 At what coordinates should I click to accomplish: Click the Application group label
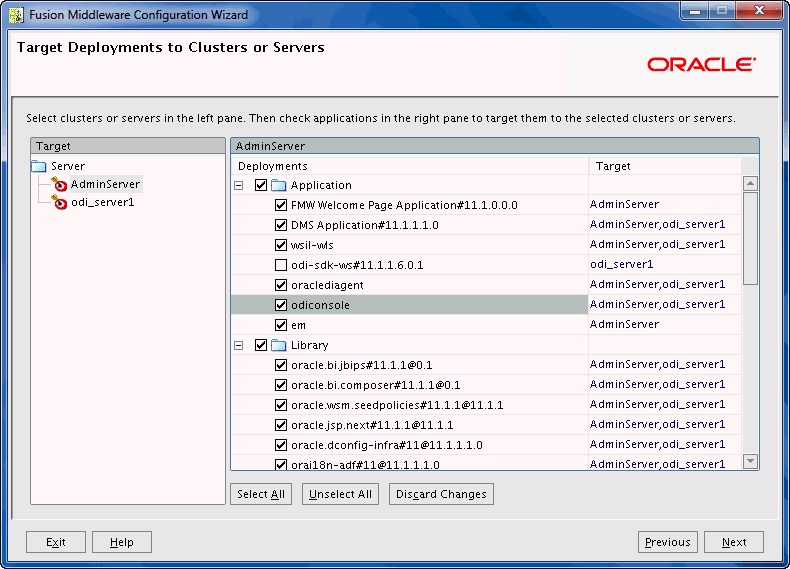(321, 185)
